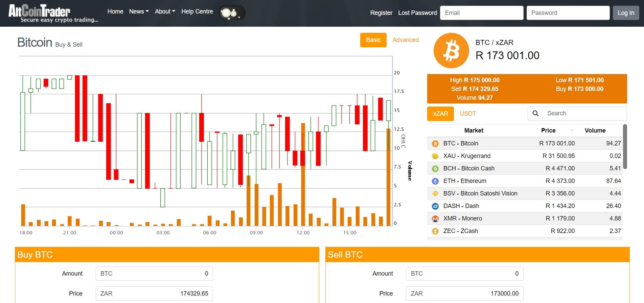
Task: Click the Bitcoin Cash coin icon
Action: click(435, 169)
